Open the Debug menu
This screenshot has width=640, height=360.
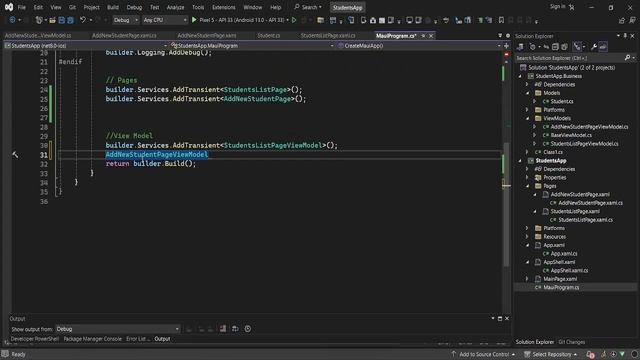click(x=134, y=7)
